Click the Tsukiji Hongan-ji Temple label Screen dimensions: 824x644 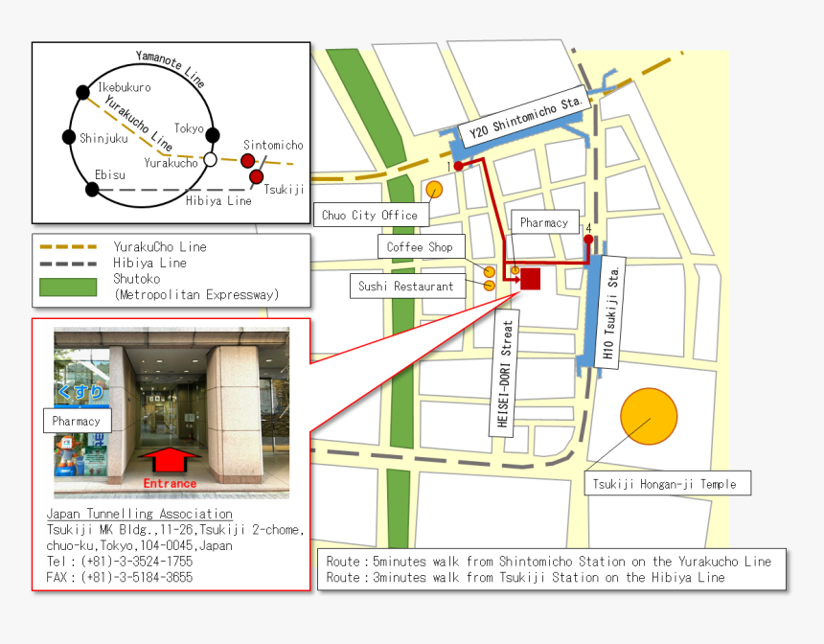[x=668, y=484]
